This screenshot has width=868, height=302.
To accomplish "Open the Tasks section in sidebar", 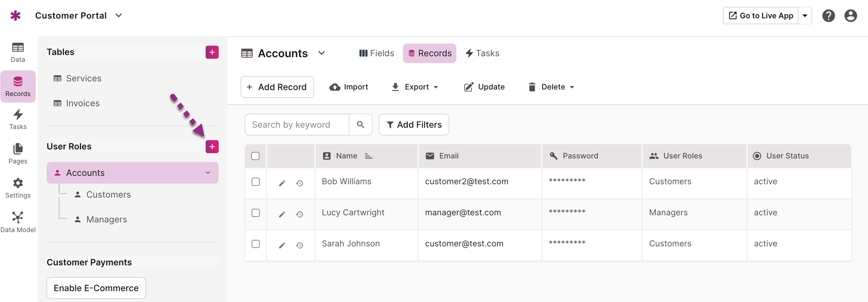I will [x=18, y=120].
